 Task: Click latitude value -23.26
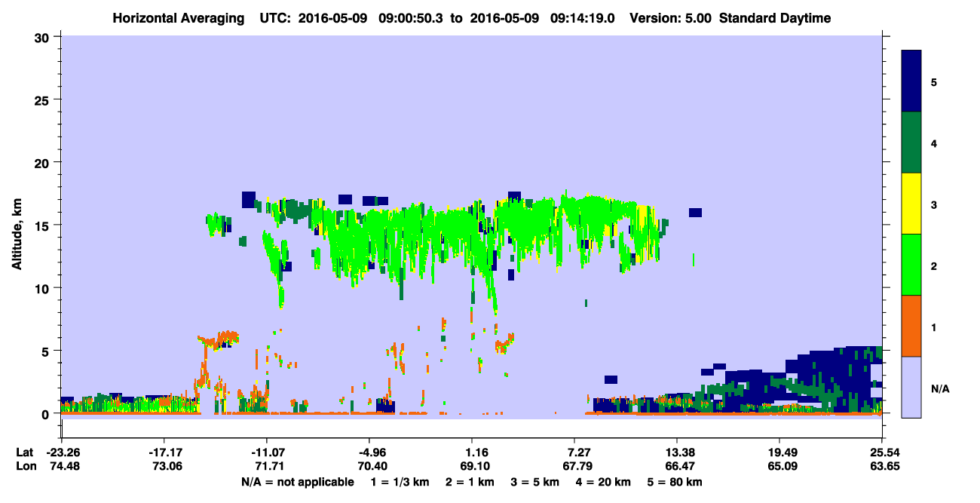coord(62,452)
